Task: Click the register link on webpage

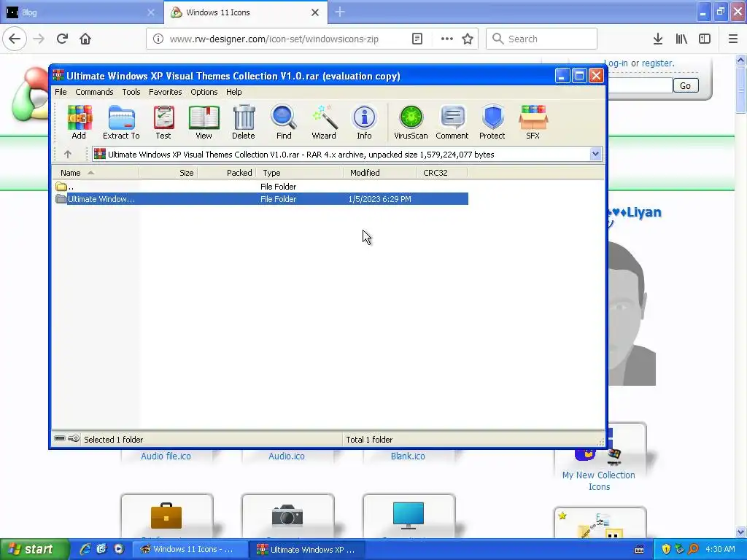Action: click(x=658, y=63)
